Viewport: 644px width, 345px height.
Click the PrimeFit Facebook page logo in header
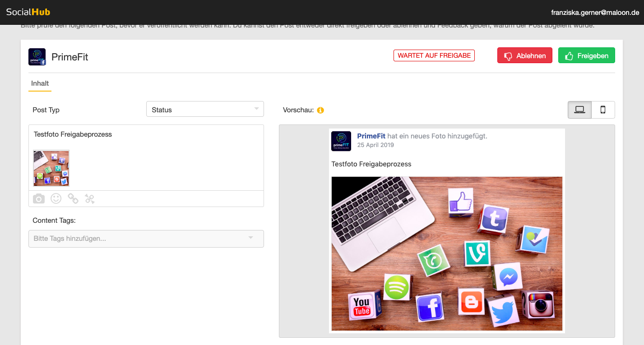tap(37, 57)
